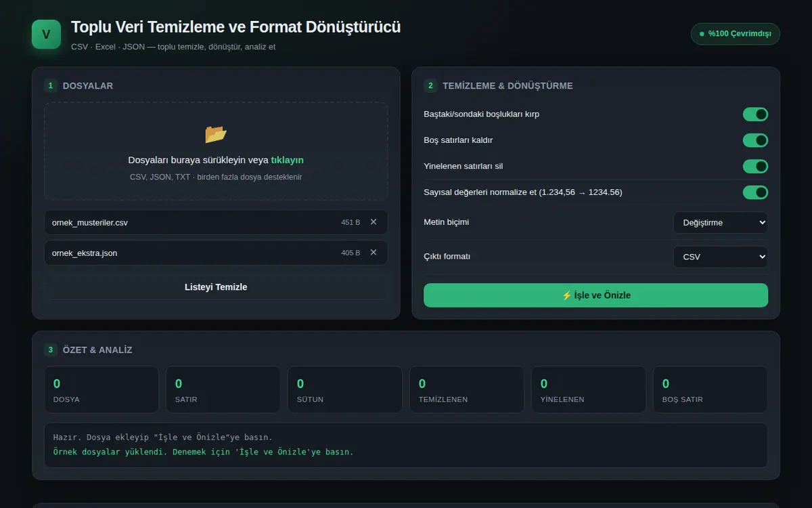Click the TEMİZLENEN stat card

(x=467, y=389)
